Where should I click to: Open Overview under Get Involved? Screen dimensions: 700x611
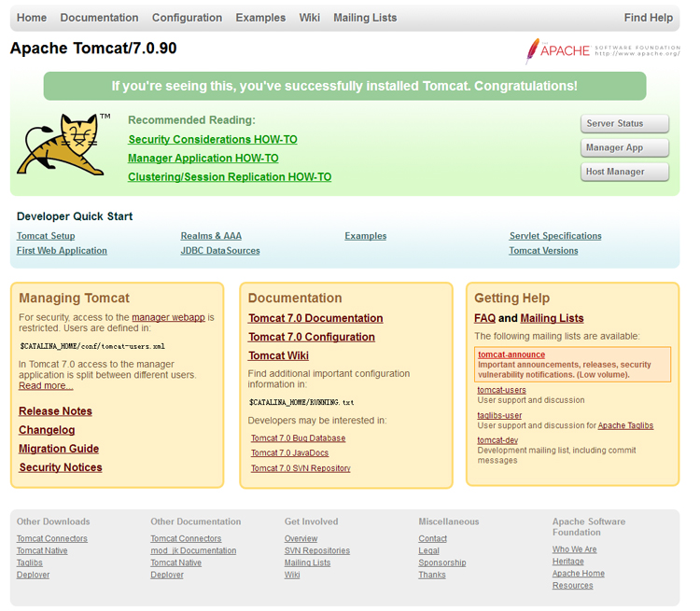tap(301, 539)
